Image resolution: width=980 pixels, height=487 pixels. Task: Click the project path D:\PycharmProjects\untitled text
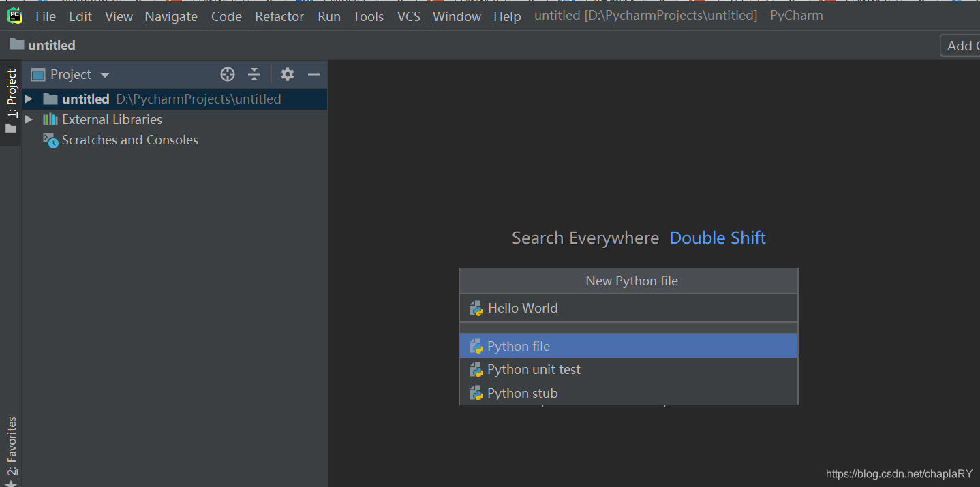[198, 99]
